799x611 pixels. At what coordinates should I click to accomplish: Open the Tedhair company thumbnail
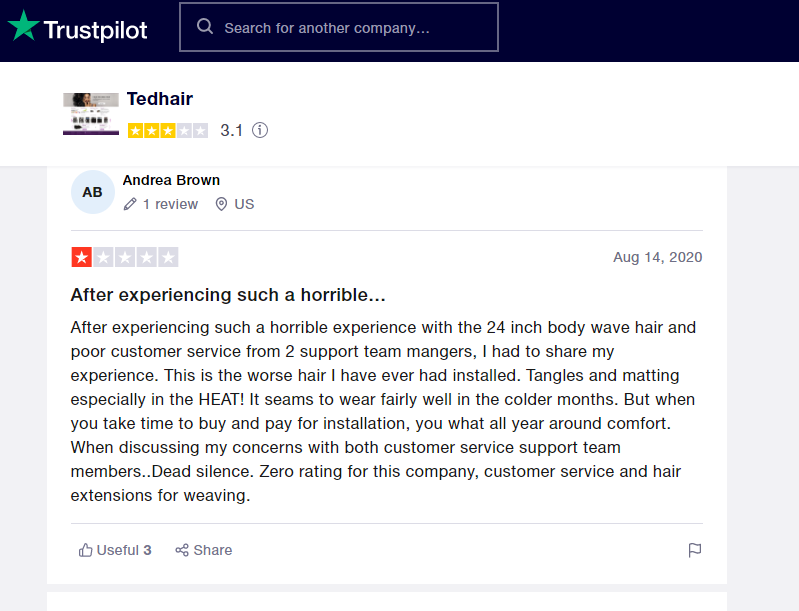pyautogui.click(x=91, y=114)
